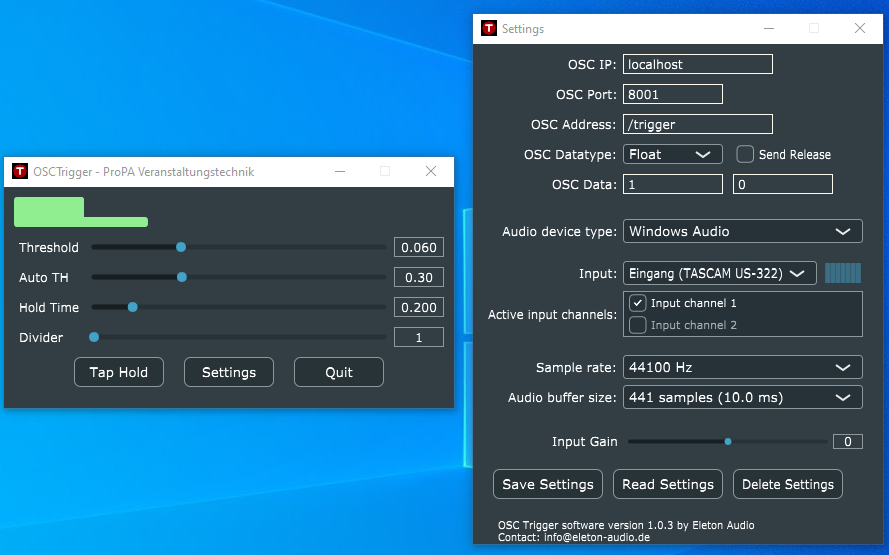Click the 'Audio buffer size:' label
The width and height of the screenshot is (889, 555).
pos(562,397)
